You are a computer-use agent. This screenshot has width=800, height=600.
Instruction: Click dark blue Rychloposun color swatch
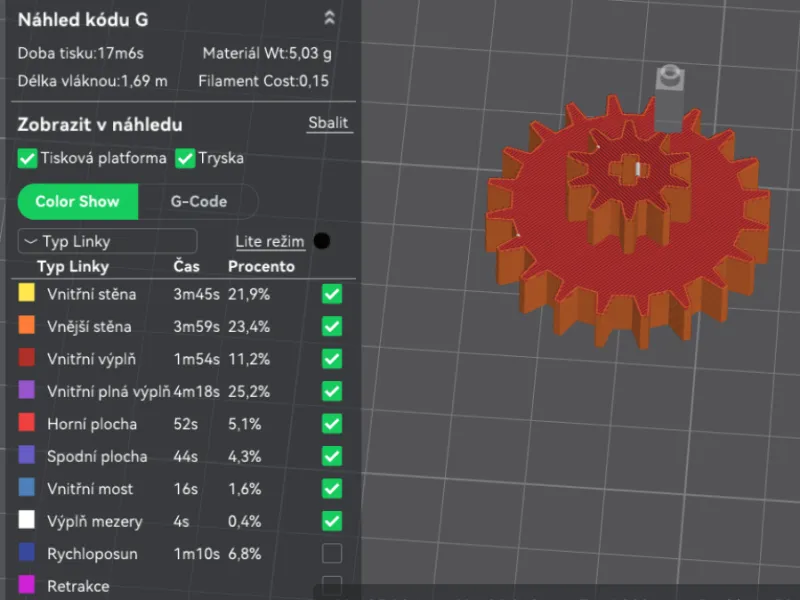pos(27,552)
